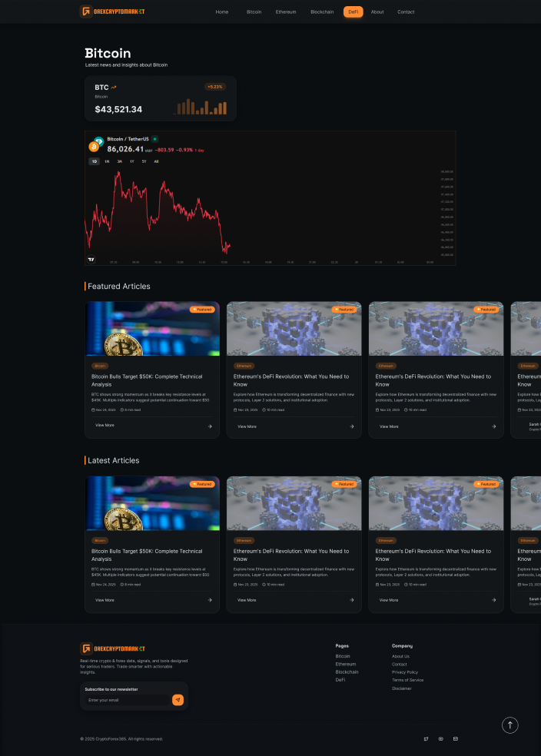The width and height of the screenshot is (541, 756).
Task: Focus the Enter your email field
Action: pos(128,700)
